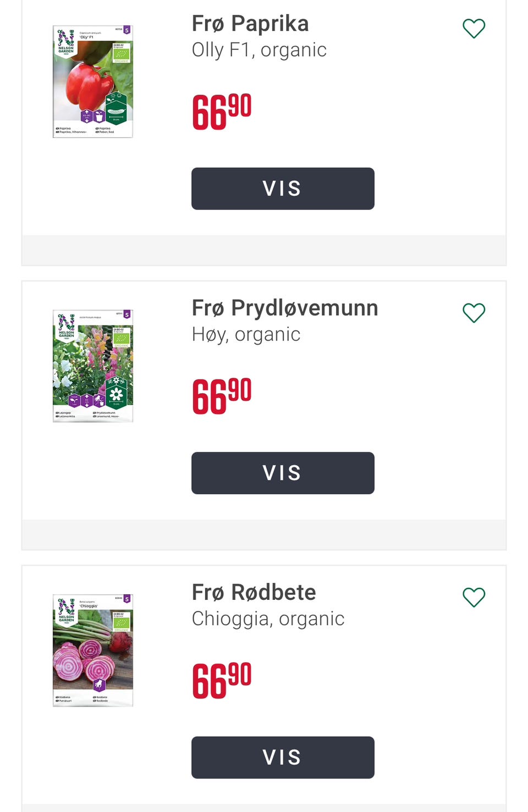
Task: Open the Frø Paprika product title
Action: pyautogui.click(x=250, y=24)
